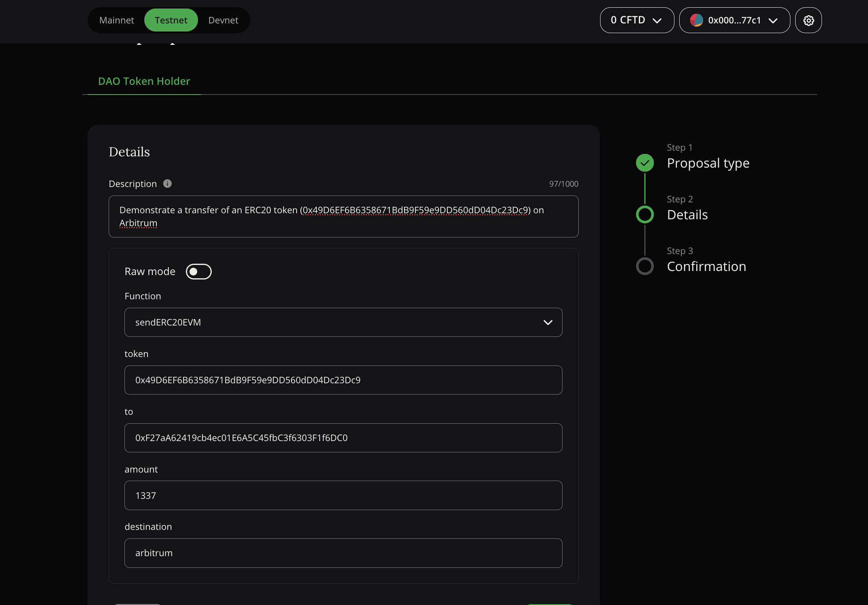Viewport: 868px width, 605px height.
Task: Click the Testnet tab
Action: coord(171,20)
